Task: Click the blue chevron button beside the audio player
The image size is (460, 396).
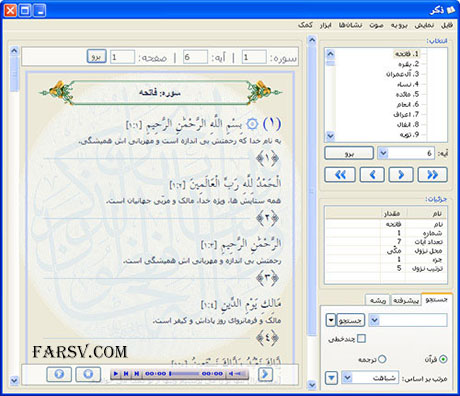Action: (x=265, y=374)
